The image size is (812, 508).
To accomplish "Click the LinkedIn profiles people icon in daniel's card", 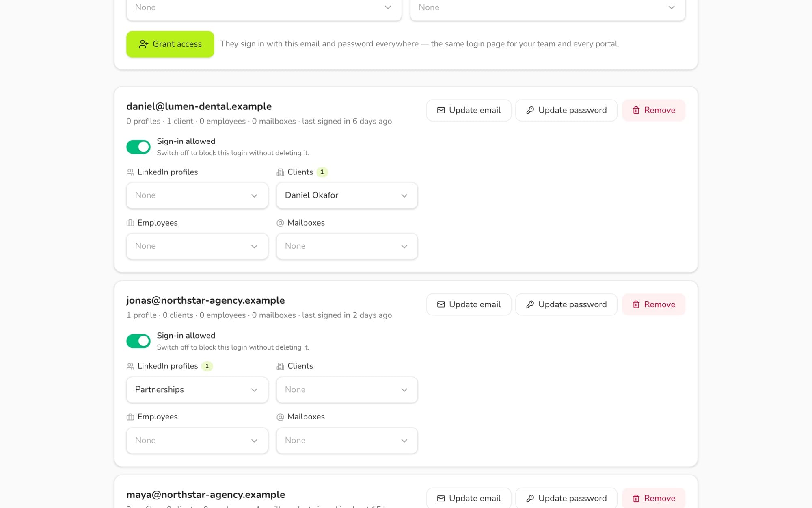I will tap(130, 172).
